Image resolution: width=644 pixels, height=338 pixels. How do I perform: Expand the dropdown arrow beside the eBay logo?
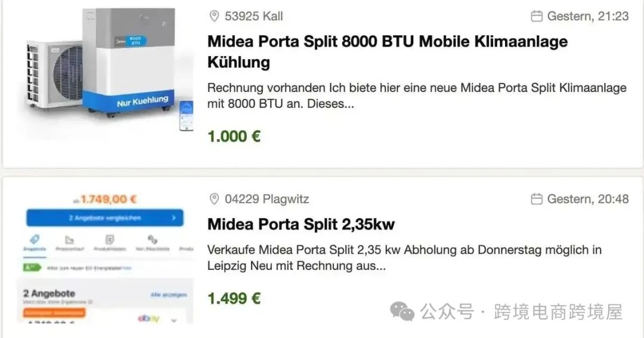[x=174, y=320]
